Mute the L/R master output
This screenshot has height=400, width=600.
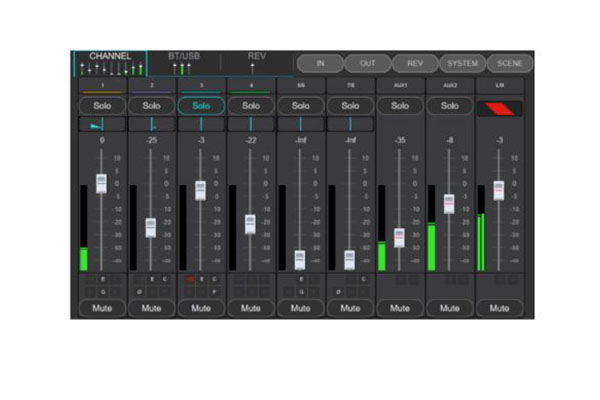500,309
